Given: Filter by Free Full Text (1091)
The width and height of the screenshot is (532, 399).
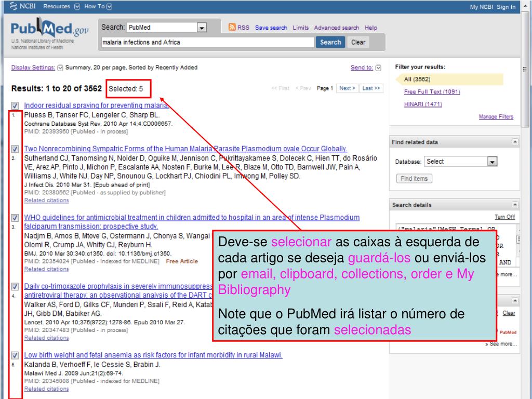Looking at the screenshot, I should (x=432, y=92).
